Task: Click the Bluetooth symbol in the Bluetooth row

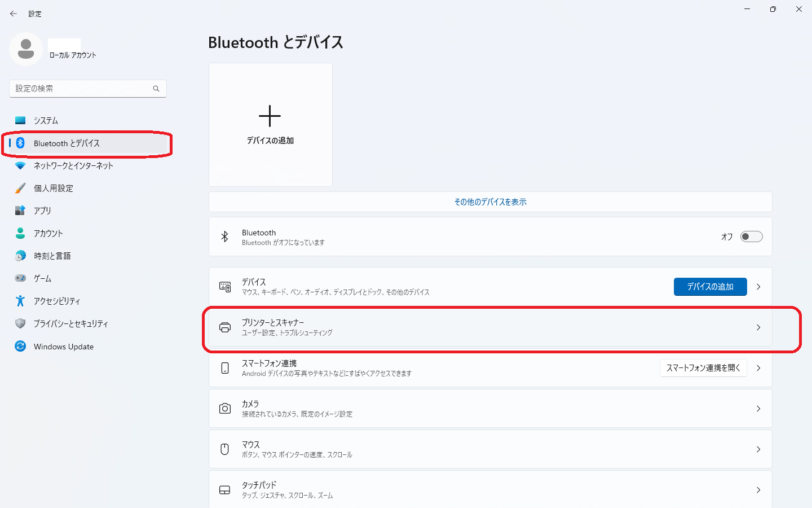Action: point(224,237)
